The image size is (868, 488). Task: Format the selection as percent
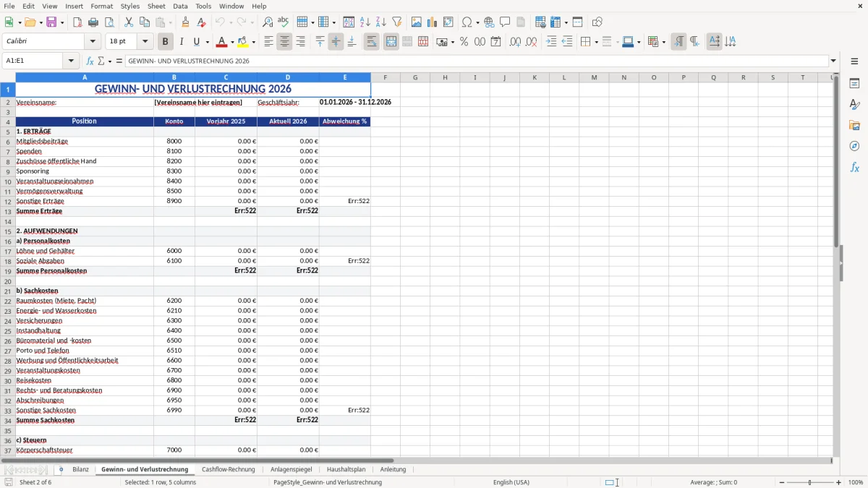tap(464, 42)
